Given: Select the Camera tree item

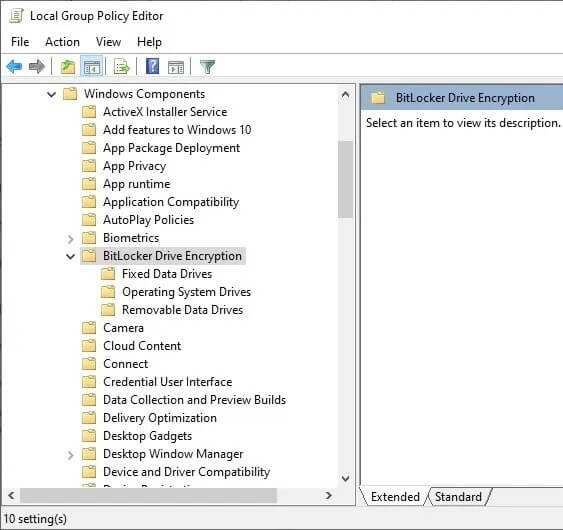Looking at the screenshot, I should (124, 327).
